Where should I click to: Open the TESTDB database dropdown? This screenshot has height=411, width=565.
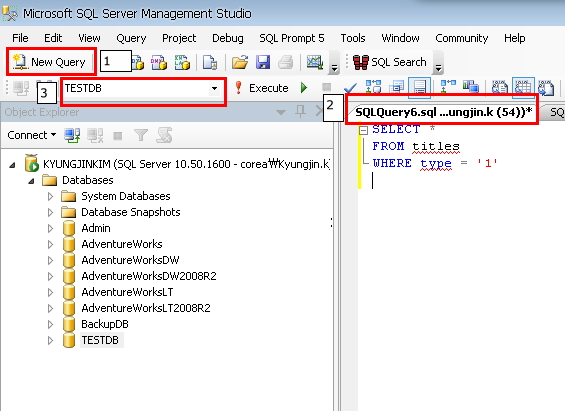pos(214,88)
